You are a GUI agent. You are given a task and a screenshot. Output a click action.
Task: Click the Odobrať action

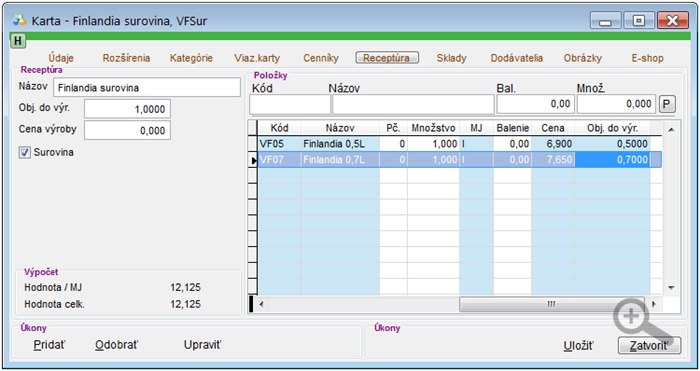(117, 345)
